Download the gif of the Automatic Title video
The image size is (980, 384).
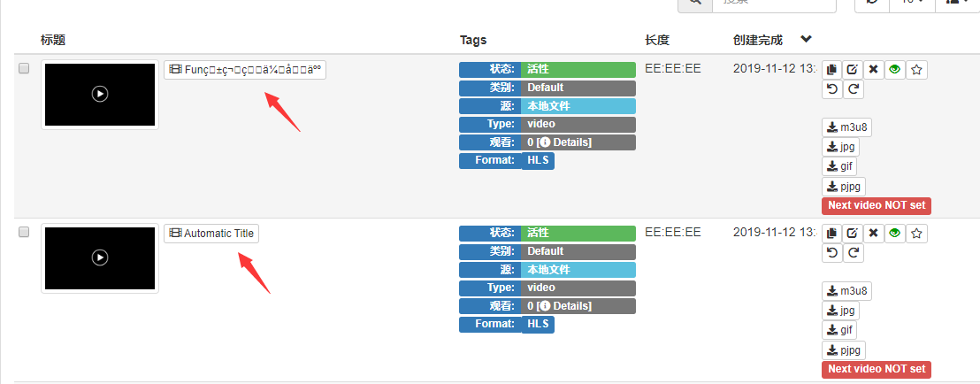coord(838,330)
